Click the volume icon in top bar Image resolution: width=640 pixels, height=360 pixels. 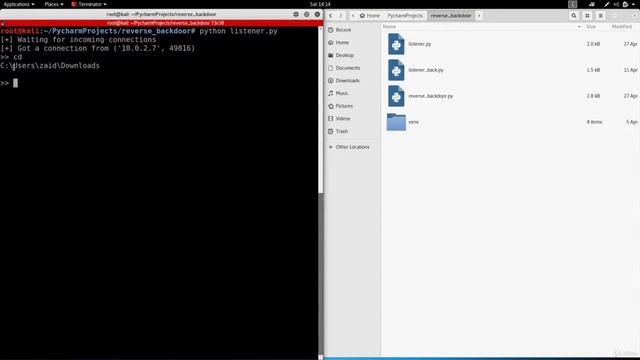pos(616,4)
